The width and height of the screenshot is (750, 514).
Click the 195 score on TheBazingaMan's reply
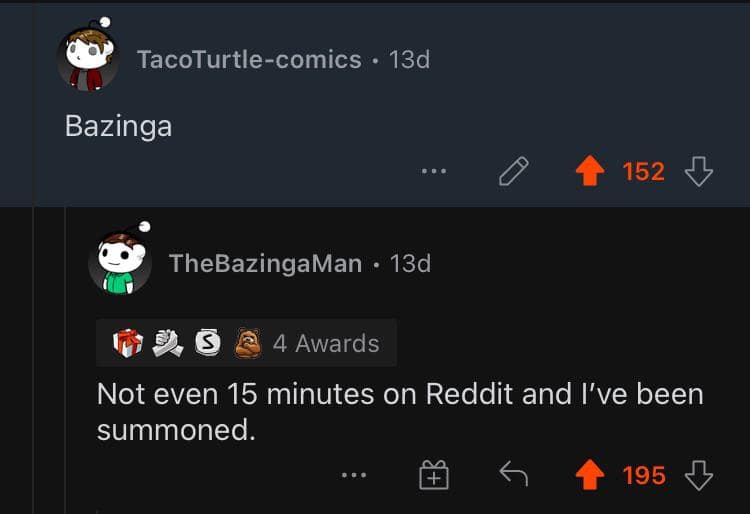643,476
